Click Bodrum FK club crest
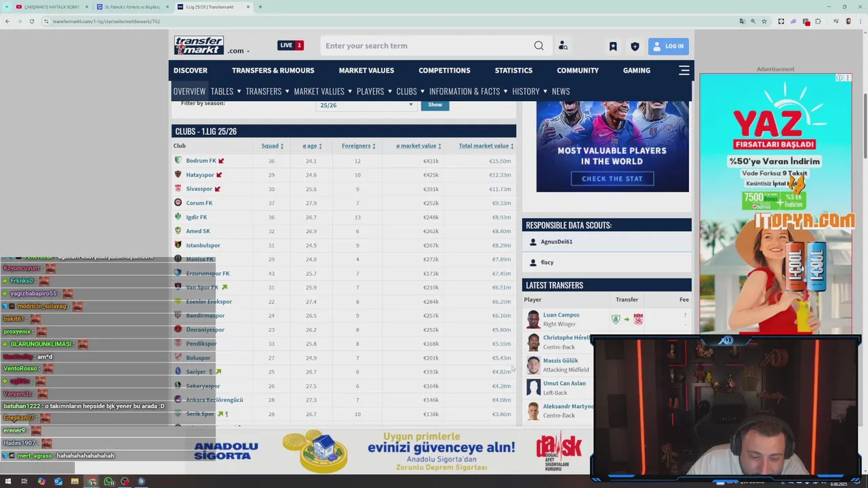 coord(178,161)
